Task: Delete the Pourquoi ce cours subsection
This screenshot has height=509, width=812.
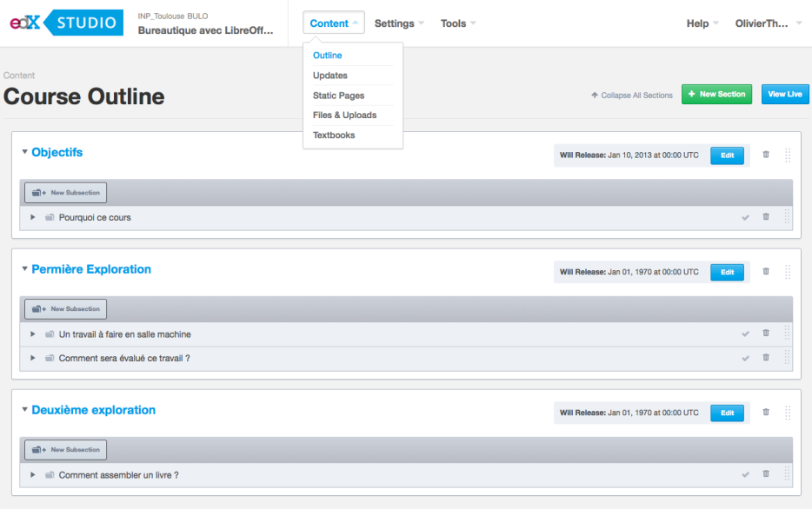Action: click(766, 217)
